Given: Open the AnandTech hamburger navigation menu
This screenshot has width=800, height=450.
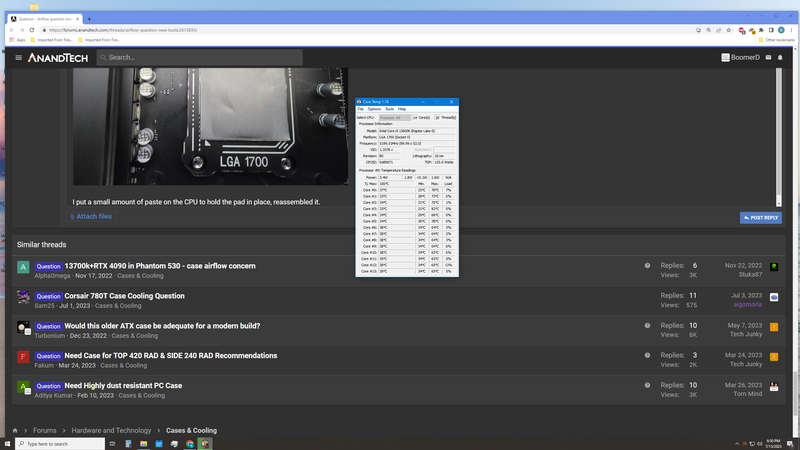Looking at the screenshot, I should coord(18,58).
